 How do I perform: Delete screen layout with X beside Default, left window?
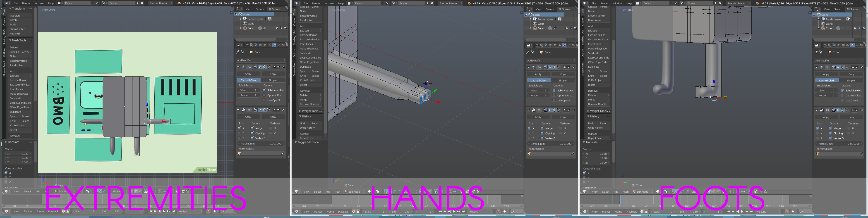click(97, 3)
